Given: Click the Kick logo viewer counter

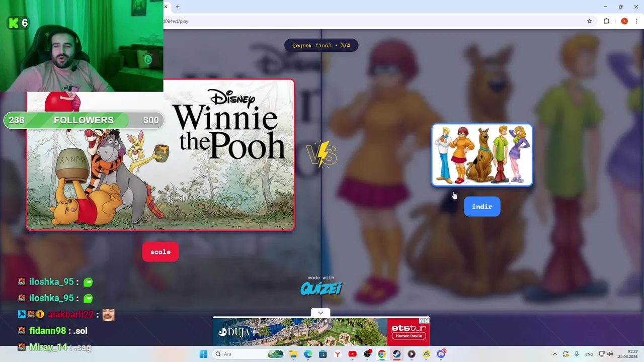Looking at the screenshot, I should [18, 23].
